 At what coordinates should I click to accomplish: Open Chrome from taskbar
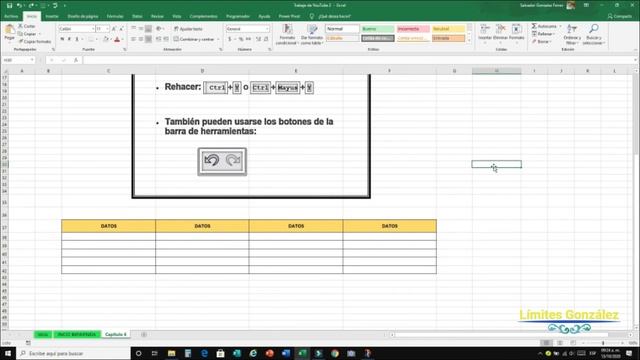[x=335, y=353]
